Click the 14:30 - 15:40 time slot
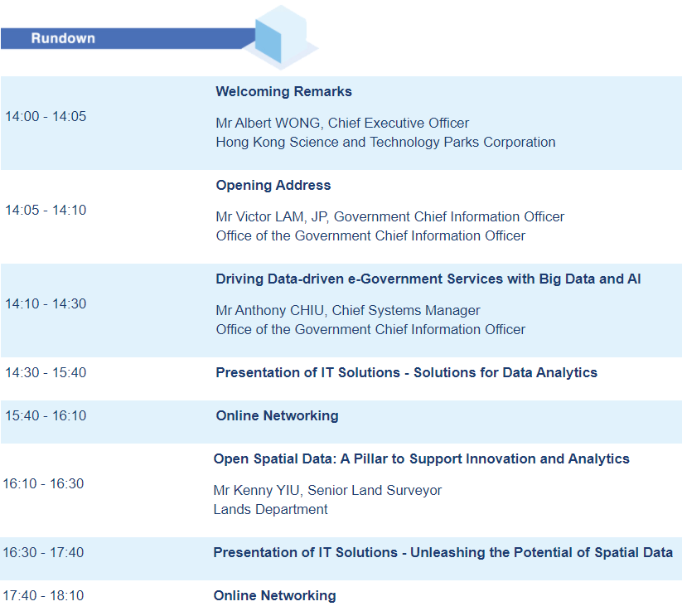Screen dimensions: 682x616 click(x=46, y=372)
